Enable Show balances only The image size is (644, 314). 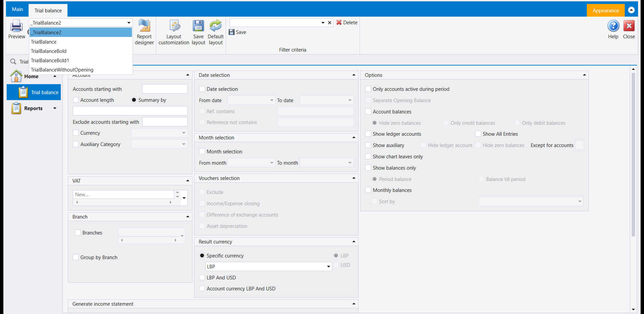pyautogui.click(x=368, y=168)
